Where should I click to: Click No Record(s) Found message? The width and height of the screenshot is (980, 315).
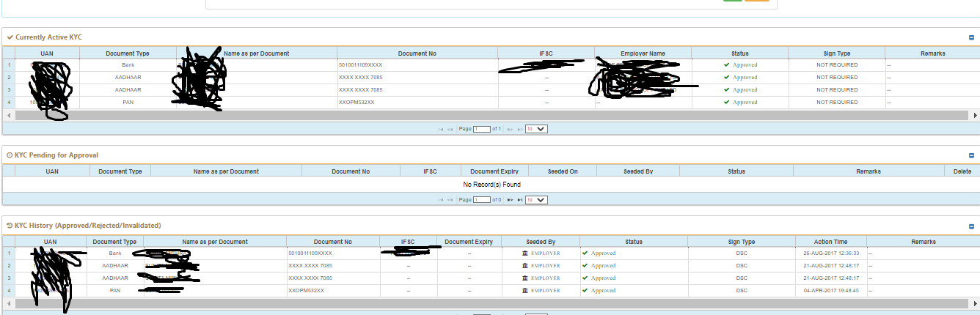coord(491,185)
